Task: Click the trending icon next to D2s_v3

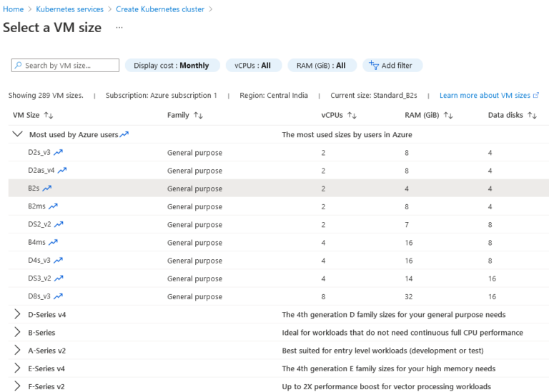Action: click(58, 152)
